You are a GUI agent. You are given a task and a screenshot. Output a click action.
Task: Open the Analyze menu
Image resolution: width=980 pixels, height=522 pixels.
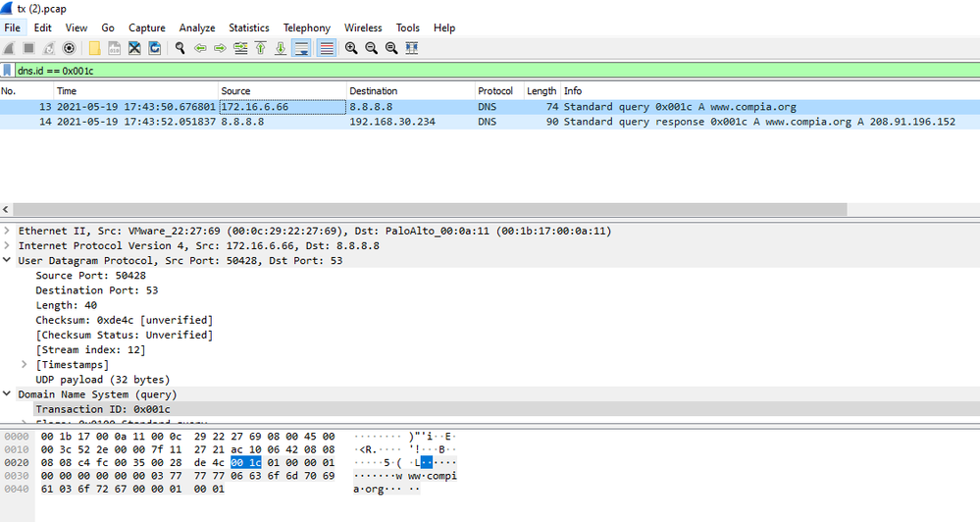[197, 28]
